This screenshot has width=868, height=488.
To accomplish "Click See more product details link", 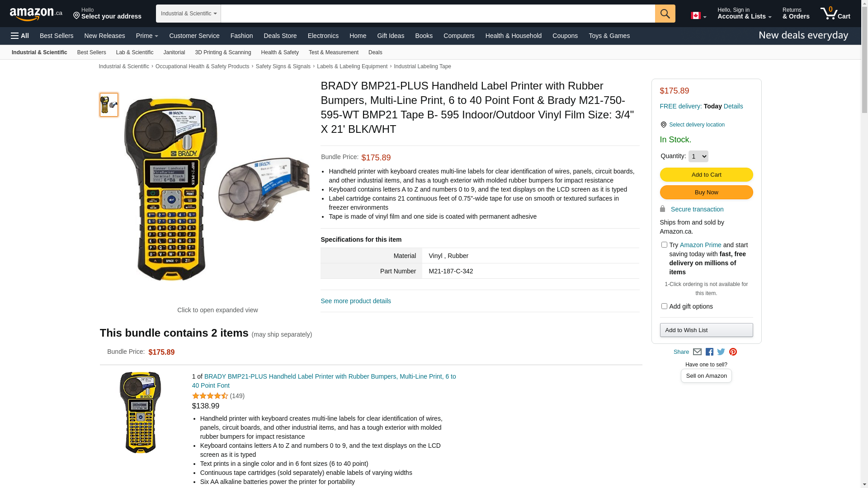I will click(x=356, y=301).
